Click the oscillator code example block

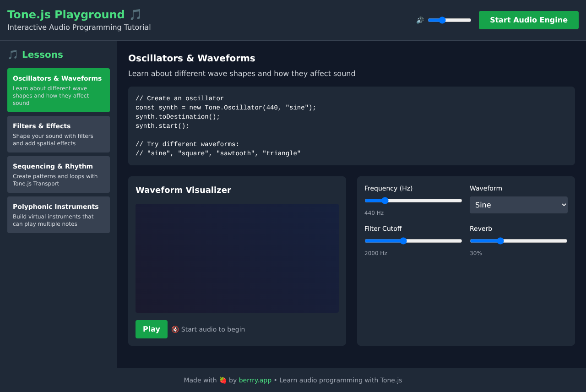pos(352,126)
